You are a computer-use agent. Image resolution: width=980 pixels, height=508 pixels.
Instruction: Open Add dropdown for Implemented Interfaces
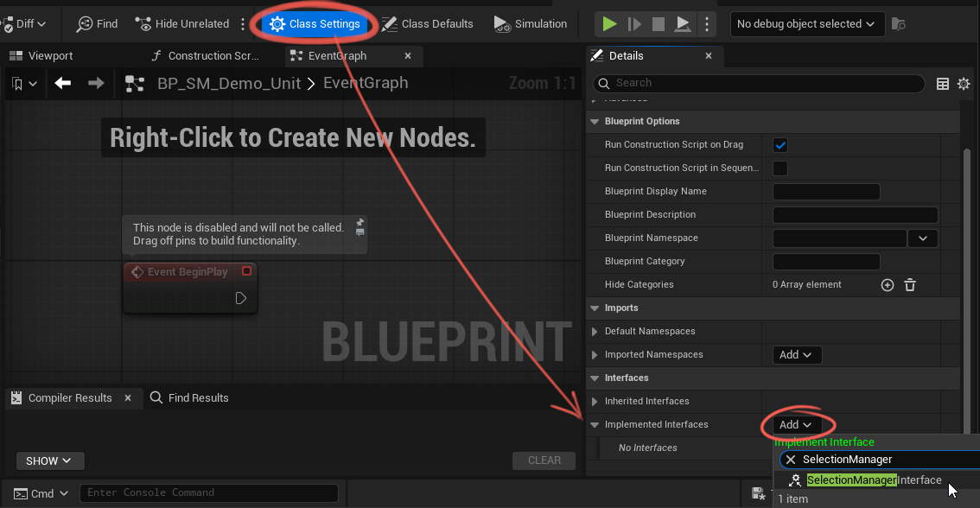click(x=797, y=425)
